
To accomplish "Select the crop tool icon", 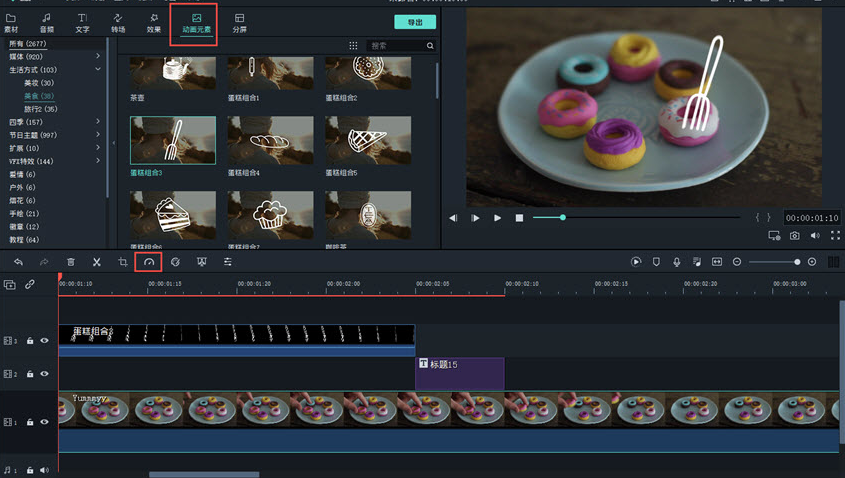I will [x=123, y=262].
